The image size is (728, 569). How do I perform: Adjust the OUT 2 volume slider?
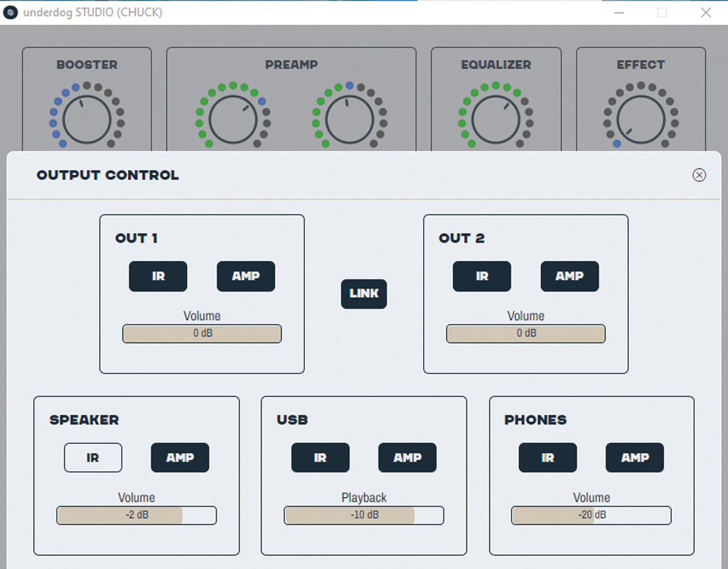tap(525, 334)
